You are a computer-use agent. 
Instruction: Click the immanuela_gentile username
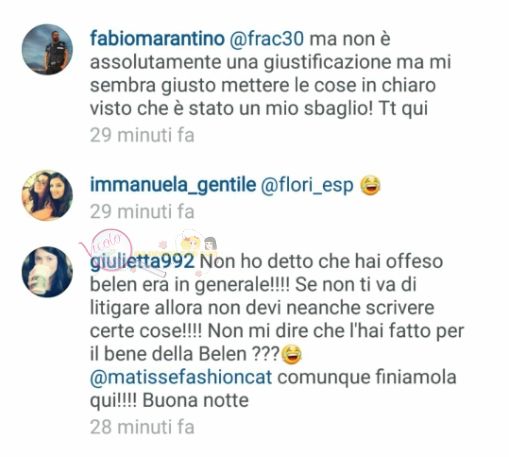tap(173, 185)
